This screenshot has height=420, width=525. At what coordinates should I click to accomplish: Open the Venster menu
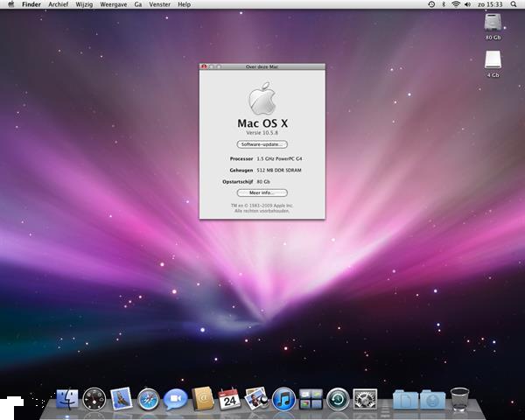point(160,4)
